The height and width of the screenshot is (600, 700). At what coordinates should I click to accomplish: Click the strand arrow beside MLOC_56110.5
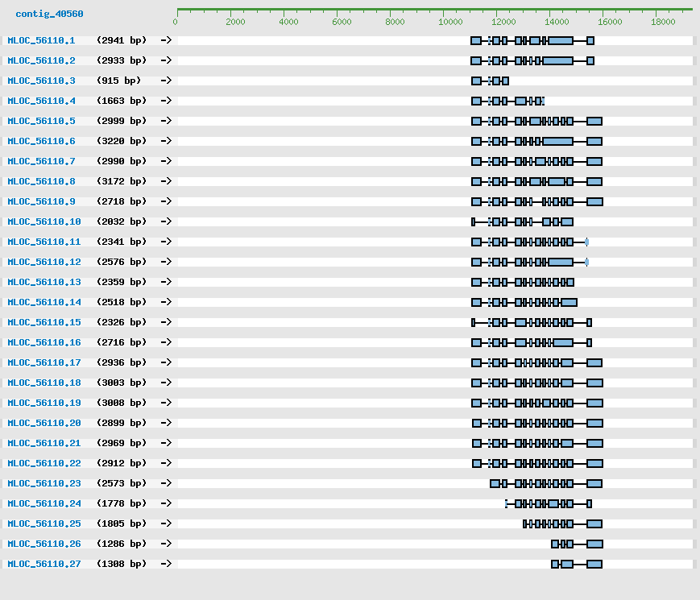coord(166,121)
